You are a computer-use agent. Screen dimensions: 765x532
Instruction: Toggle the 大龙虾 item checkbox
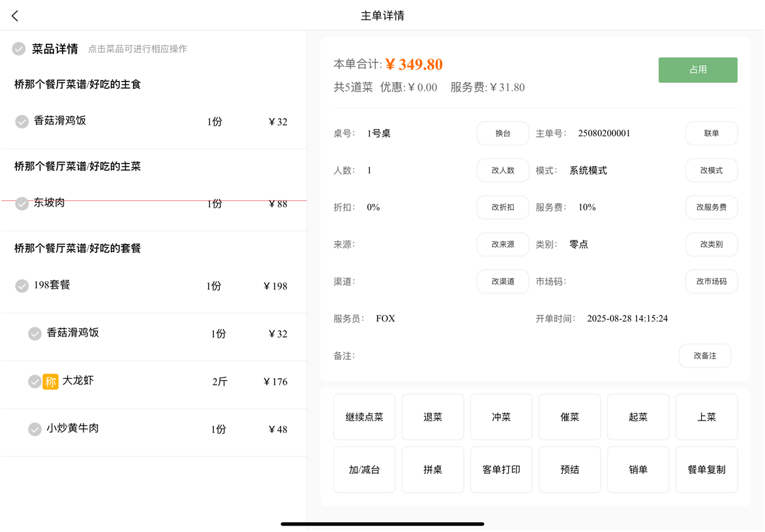click(x=35, y=381)
